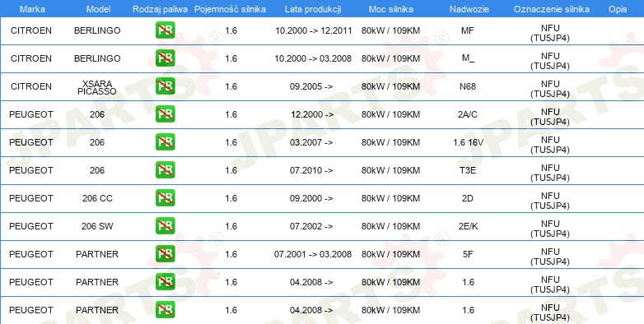Select the 206 CC model cell

pyautogui.click(x=97, y=198)
